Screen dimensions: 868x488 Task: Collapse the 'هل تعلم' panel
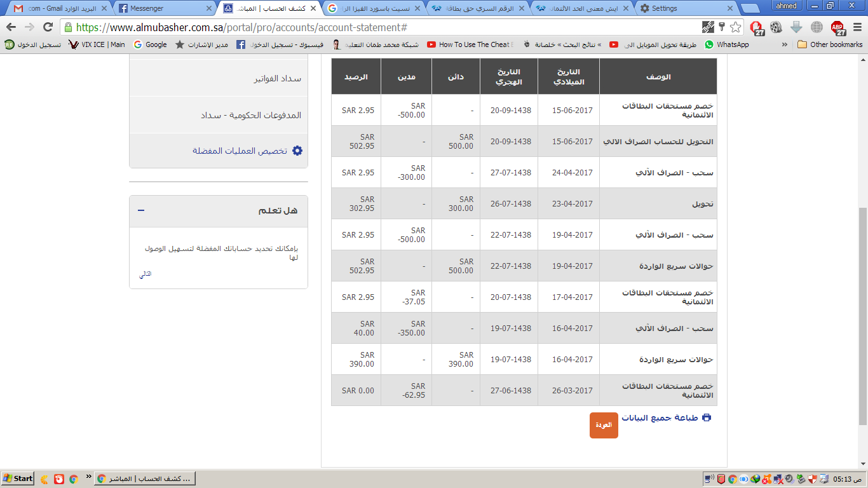[141, 210]
